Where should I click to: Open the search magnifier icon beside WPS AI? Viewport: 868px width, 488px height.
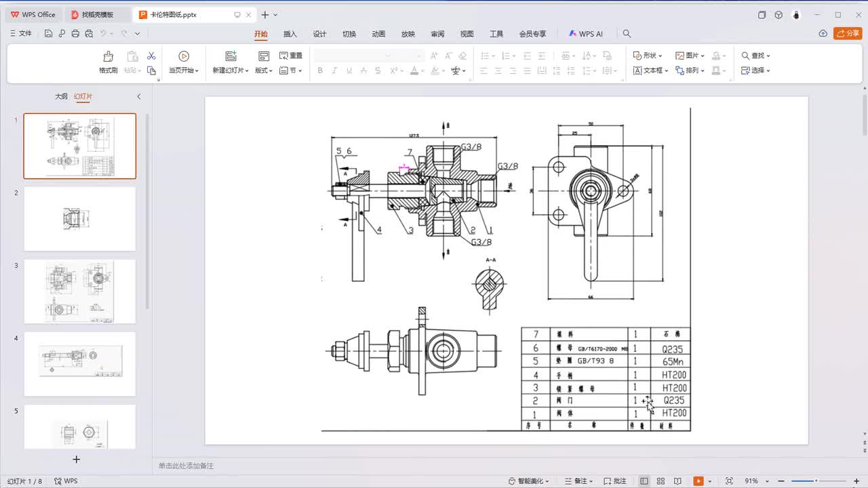pos(627,34)
